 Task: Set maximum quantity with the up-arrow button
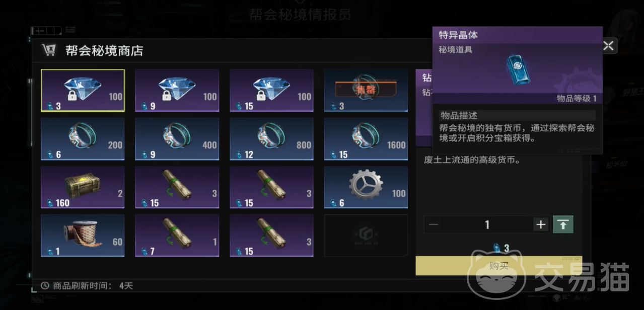pyautogui.click(x=563, y=224)
